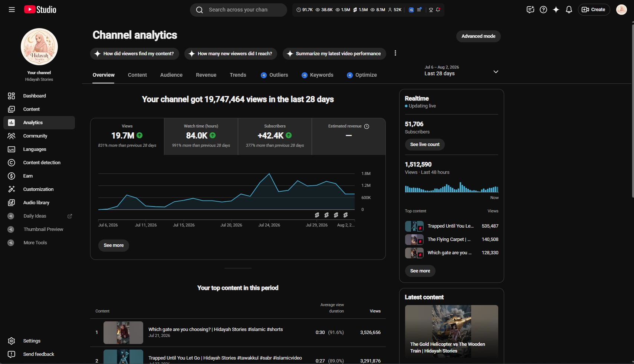Click the Ask Studio sparkle icon in header

point(556,10)
